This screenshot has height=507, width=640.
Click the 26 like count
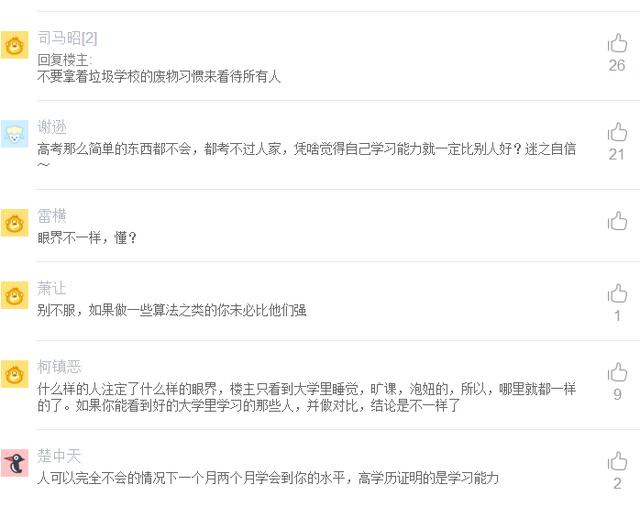pos(617,65)
